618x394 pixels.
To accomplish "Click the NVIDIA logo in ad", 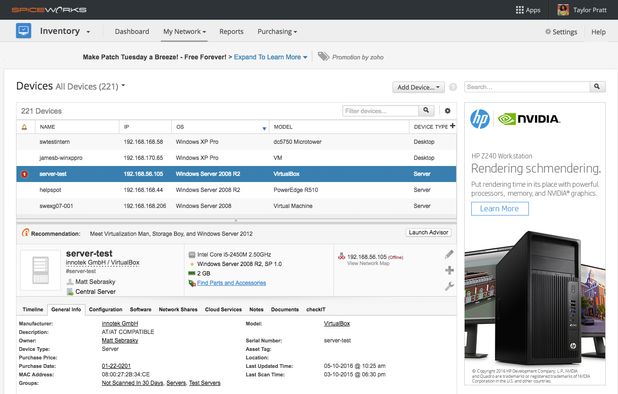I will point(529,119).
